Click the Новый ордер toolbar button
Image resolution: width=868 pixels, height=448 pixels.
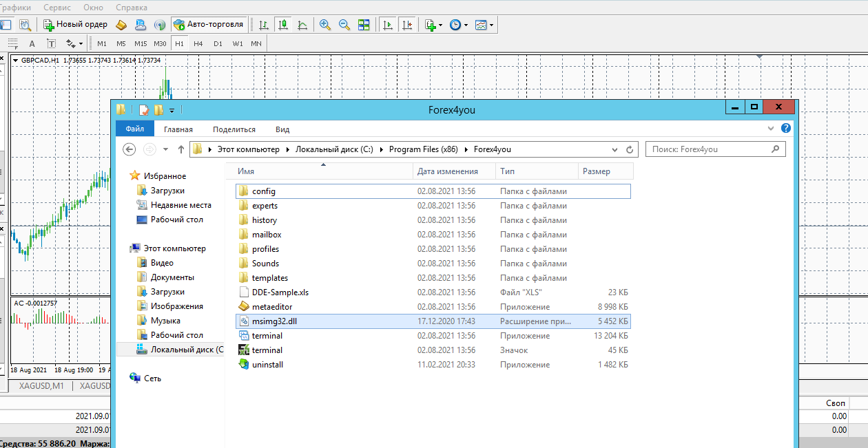(76, 25)
